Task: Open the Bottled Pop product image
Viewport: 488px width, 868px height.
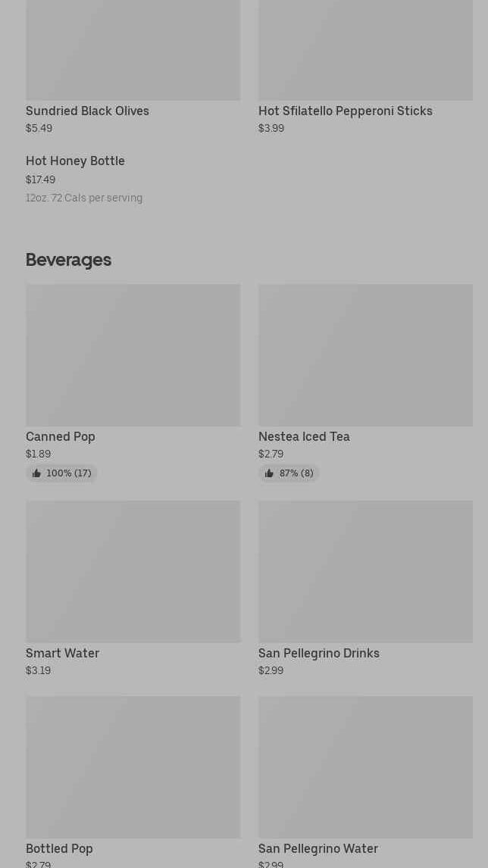Action: coord(133,767)
